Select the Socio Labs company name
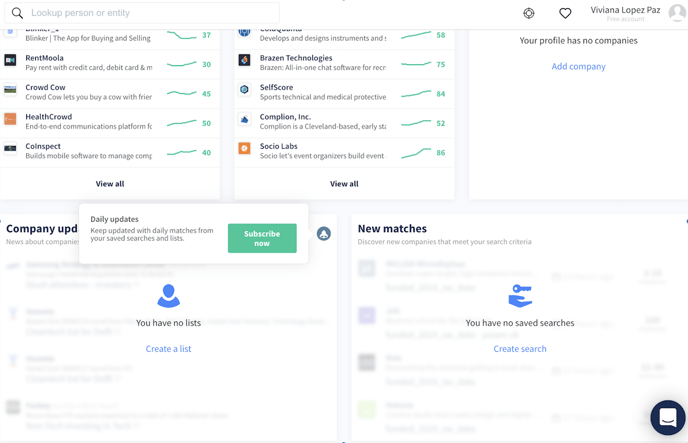Viewport: 688px width, 443px height. 279,146
